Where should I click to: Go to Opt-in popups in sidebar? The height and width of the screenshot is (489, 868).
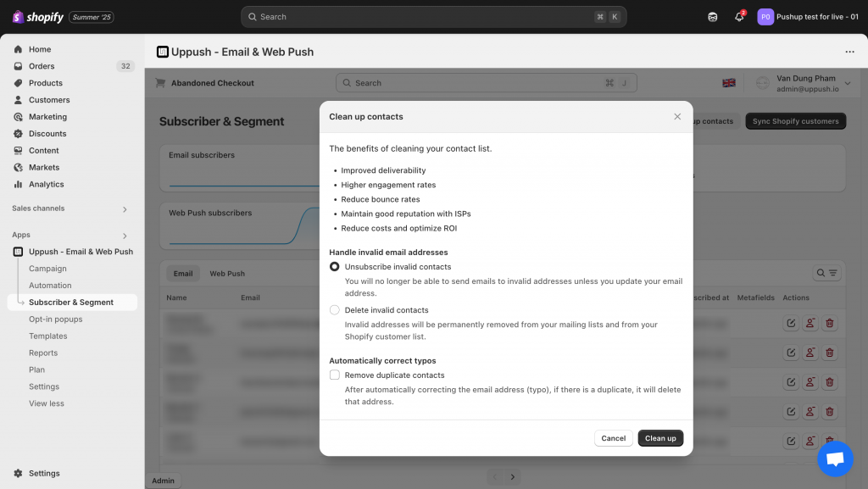click(55, 320)
